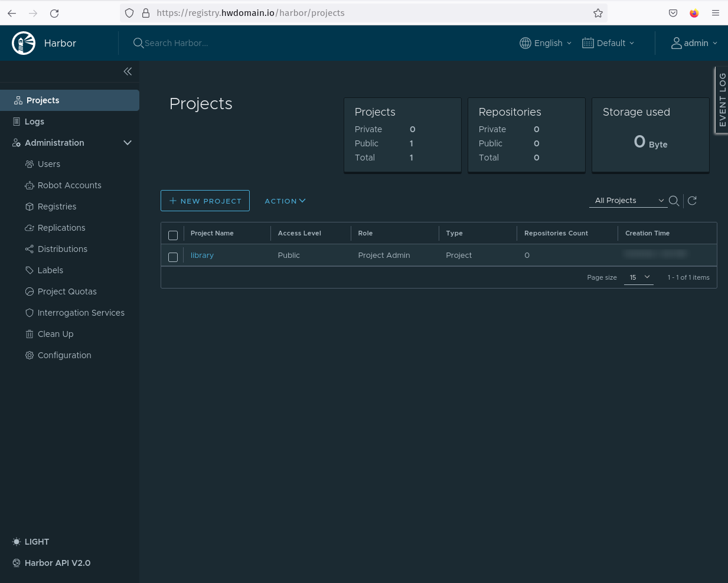Sort by Repositories Count column header
This screenshot has width=728, height=583.
pyautogui.click(x=556, y=233)
